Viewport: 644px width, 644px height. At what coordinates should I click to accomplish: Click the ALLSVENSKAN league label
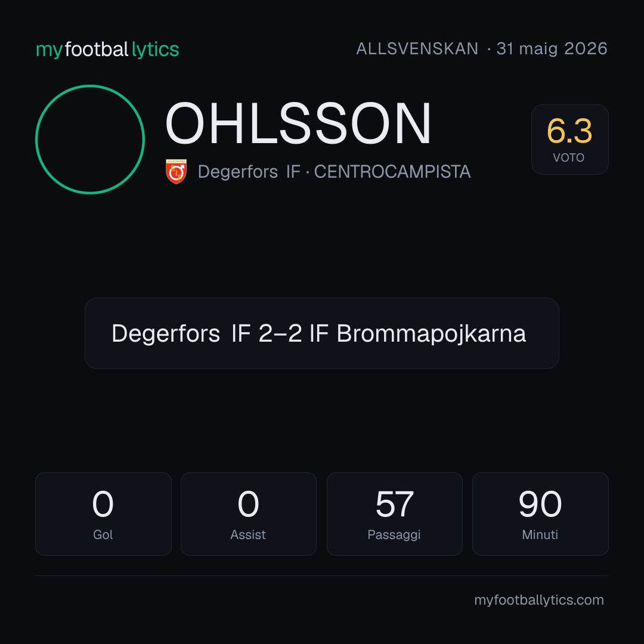coord(417,49)
